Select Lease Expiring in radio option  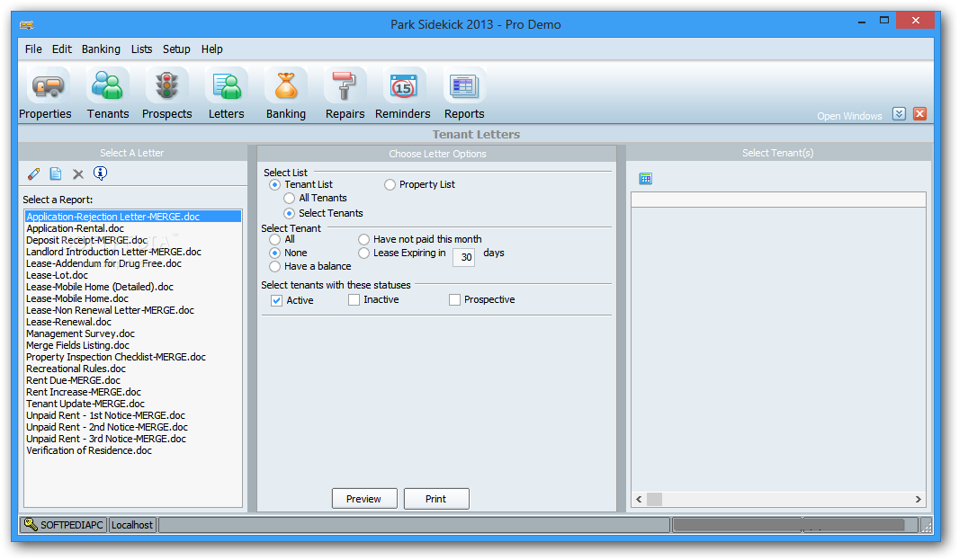click(364, 253)
